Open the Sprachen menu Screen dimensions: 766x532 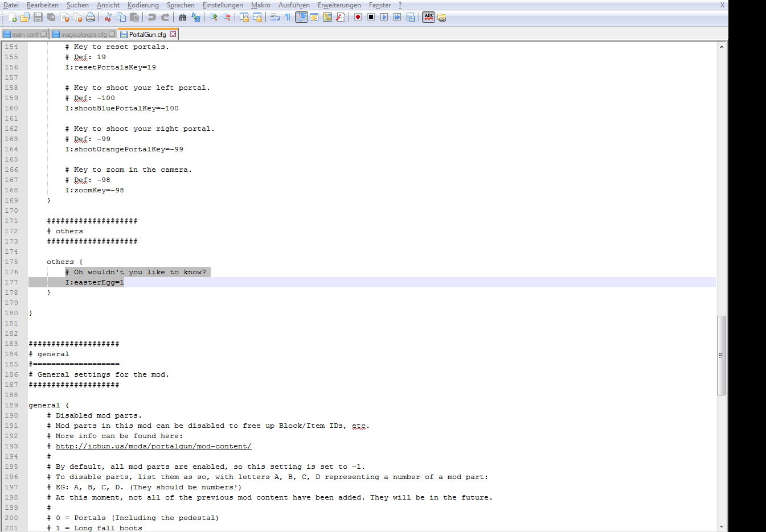(181, 5)
